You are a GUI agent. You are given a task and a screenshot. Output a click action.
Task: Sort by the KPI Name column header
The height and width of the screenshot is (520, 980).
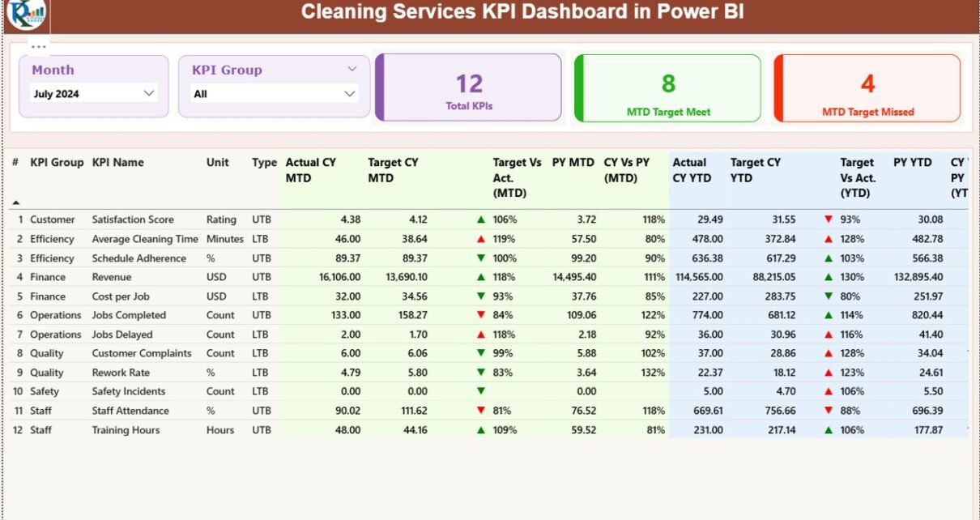tap(118, 162)
